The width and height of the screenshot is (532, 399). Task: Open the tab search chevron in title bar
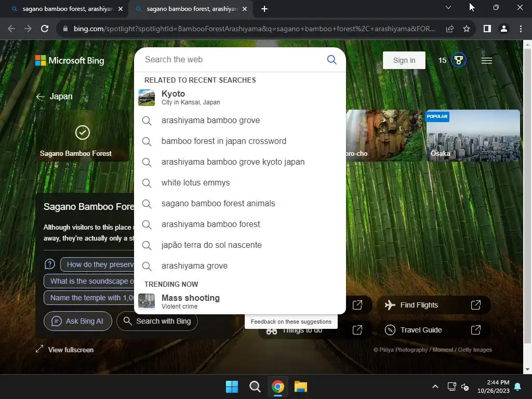click(448, 7)
